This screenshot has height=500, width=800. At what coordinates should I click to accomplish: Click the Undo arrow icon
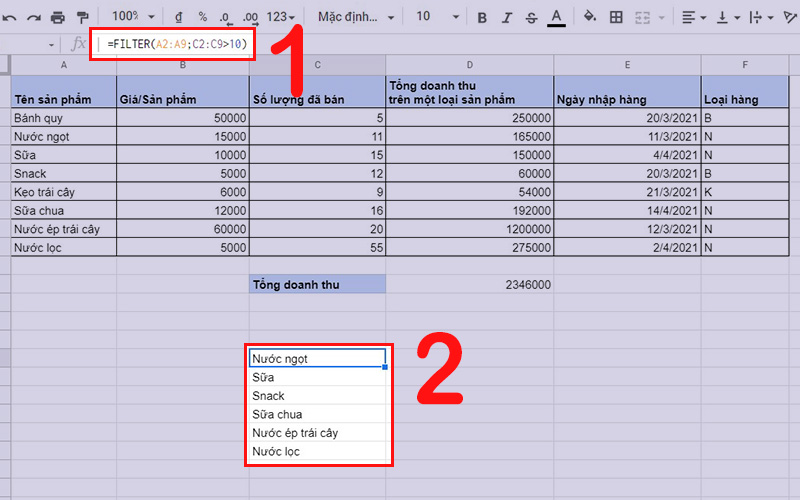8,17
